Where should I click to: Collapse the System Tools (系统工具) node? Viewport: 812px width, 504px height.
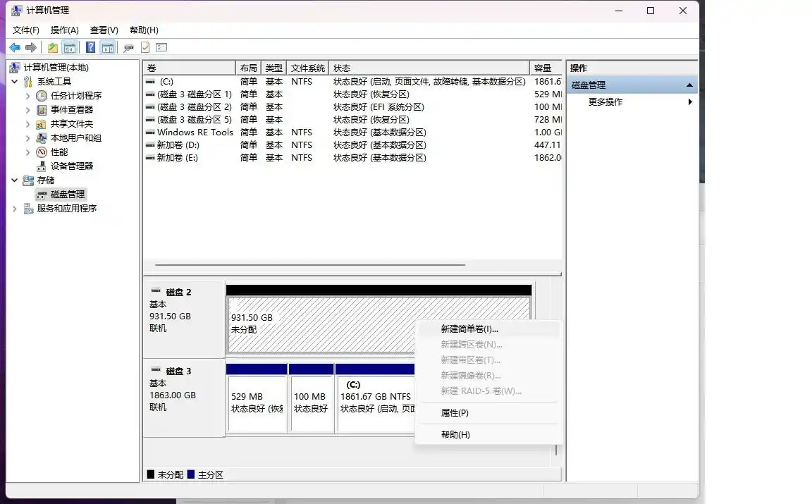15,82
